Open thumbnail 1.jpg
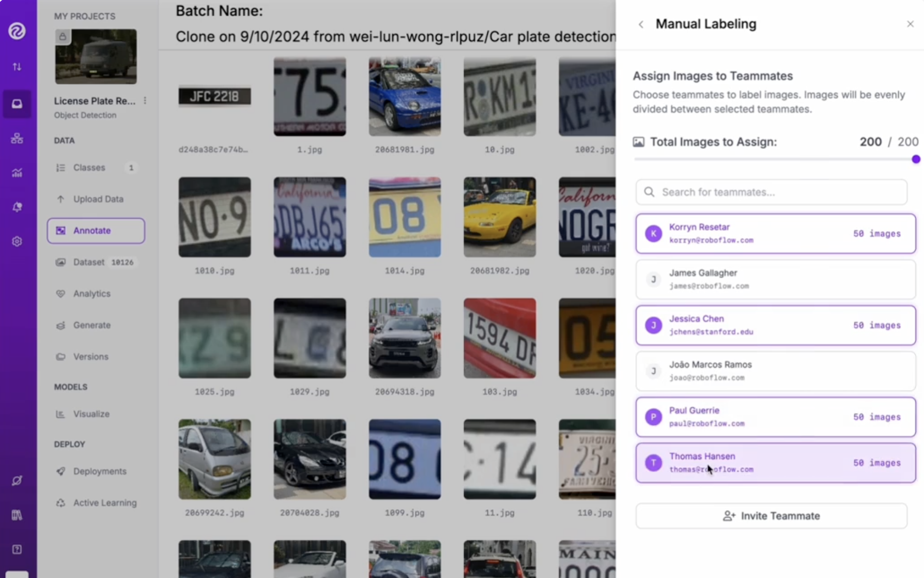The image size is (924, 578). [310, 97]
